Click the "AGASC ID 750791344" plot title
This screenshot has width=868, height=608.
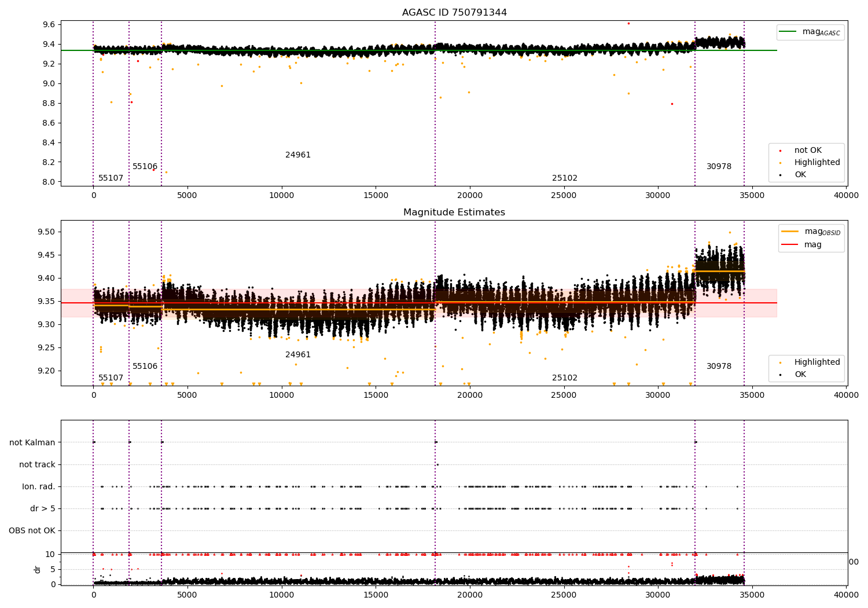pos(454,13)
